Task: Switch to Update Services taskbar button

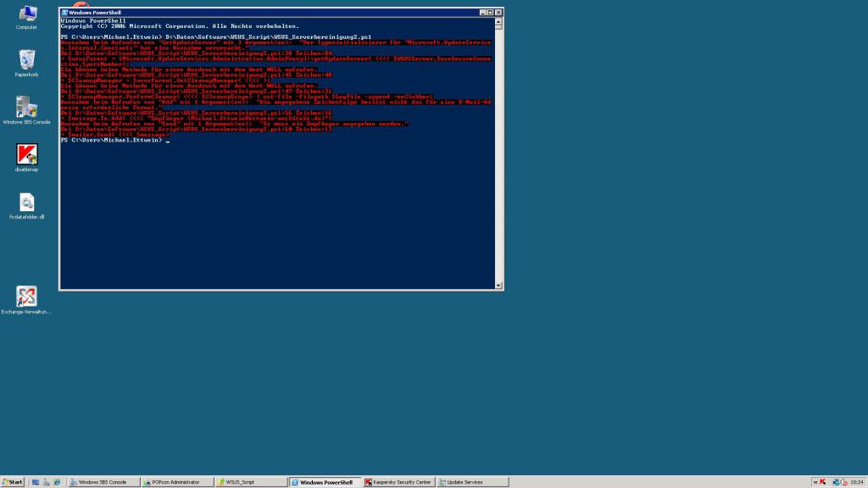Action: click(x=473, y=482)
